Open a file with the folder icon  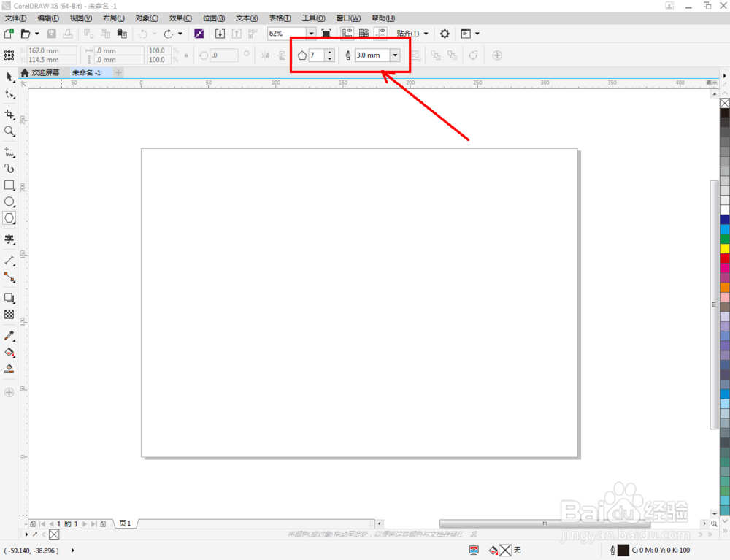coord(26,34)
